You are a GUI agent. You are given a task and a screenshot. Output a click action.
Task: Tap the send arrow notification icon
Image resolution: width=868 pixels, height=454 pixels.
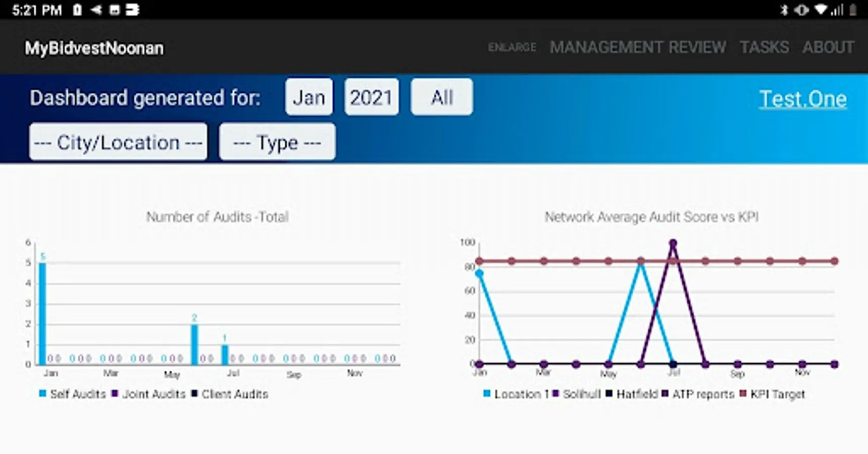coord(96,10)
